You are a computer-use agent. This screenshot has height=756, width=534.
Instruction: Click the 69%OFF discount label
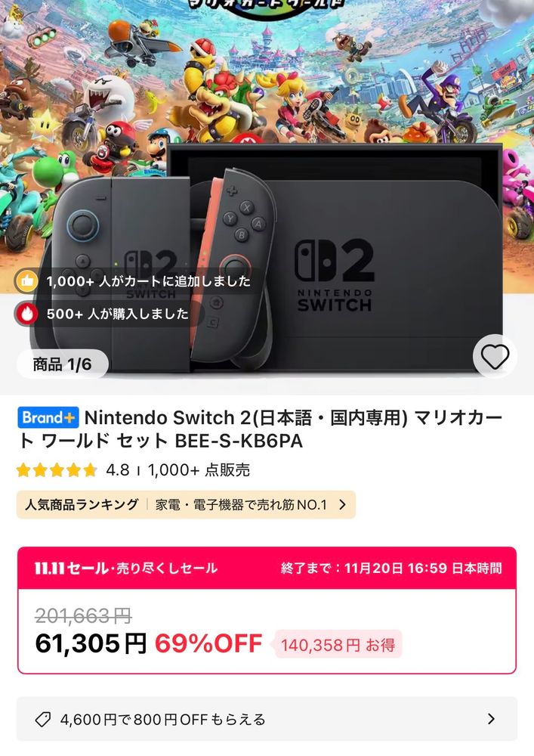point(208,643)
